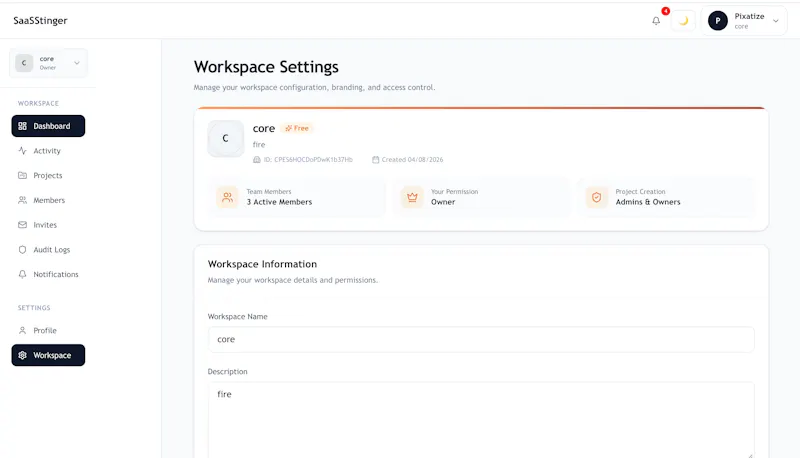Click the Admins & Owners text
The image size is (800, 458).
[x=648, y=202]
